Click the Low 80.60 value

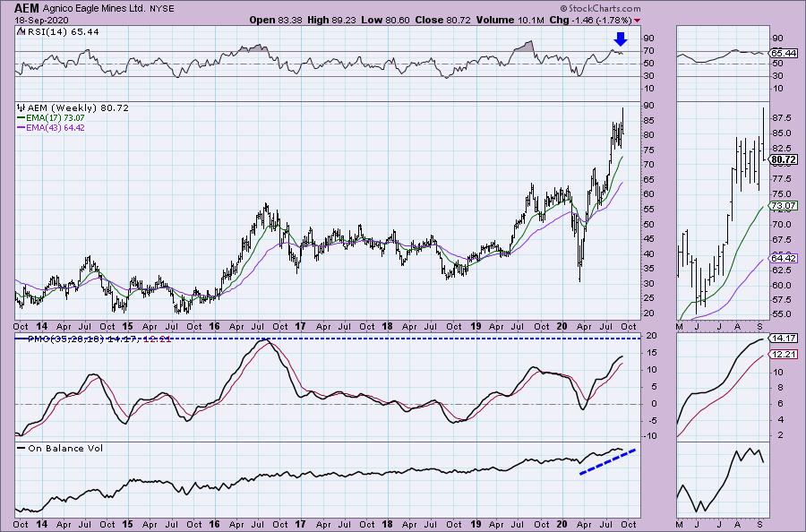tap(385, 20)
